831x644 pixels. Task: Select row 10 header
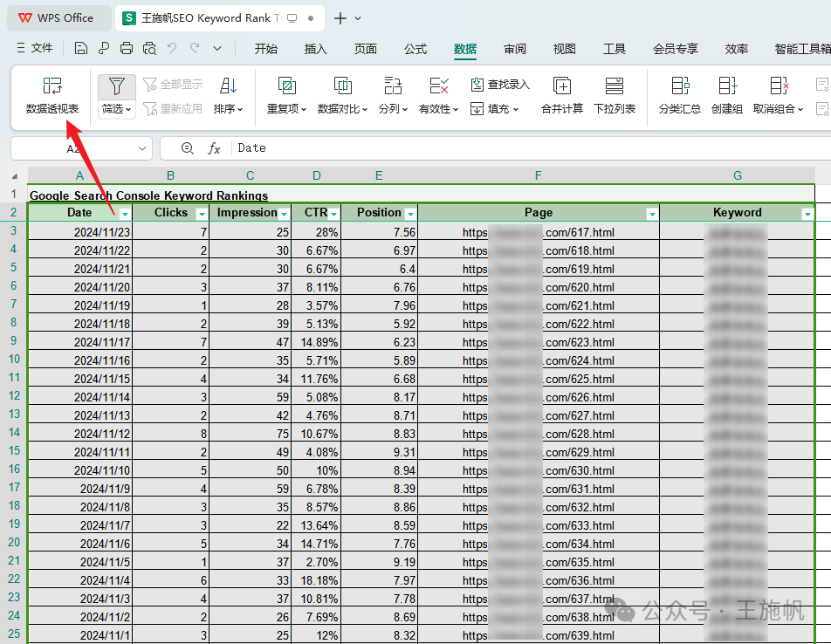pos(14,359)
